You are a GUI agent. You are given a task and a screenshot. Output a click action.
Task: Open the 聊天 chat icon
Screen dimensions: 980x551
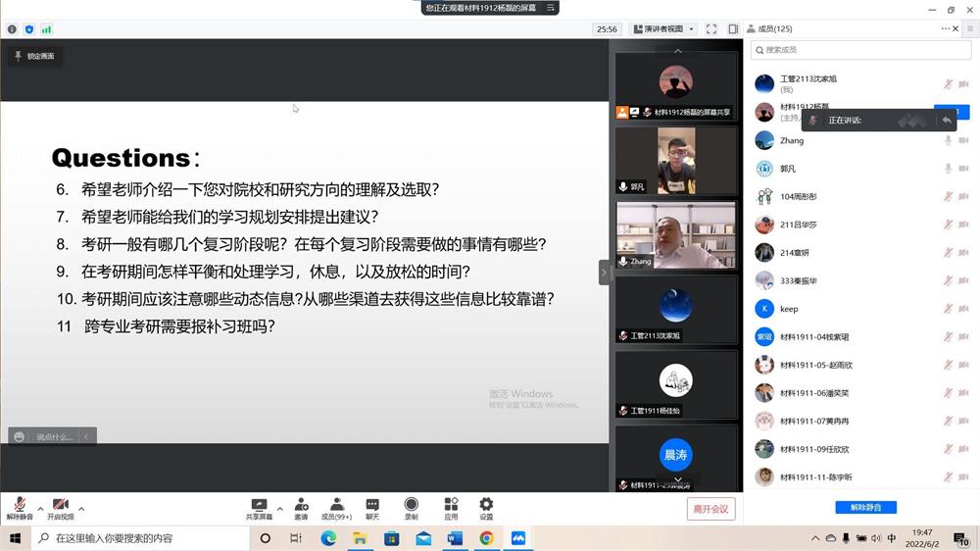click(372, 507)
